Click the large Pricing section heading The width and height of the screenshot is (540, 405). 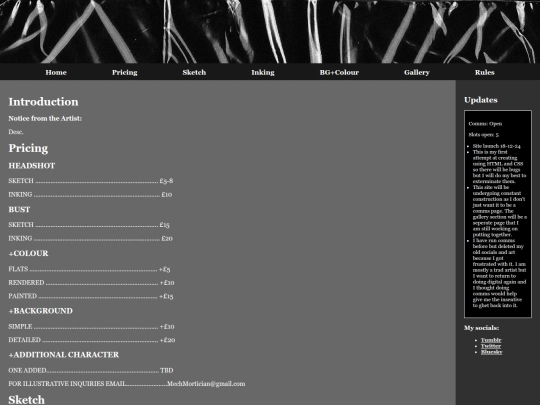[x=28, y=148]
